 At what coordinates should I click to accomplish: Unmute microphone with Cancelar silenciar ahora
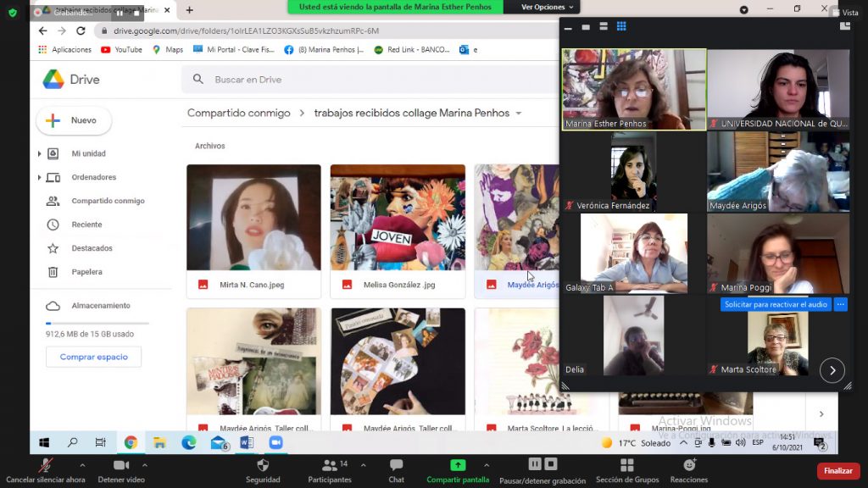pos(45,466)
